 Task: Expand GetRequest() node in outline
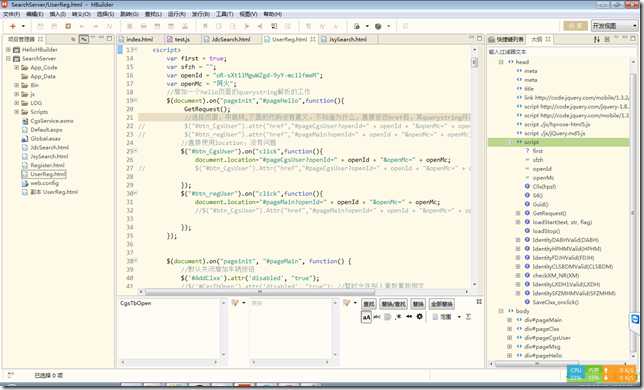518,213
